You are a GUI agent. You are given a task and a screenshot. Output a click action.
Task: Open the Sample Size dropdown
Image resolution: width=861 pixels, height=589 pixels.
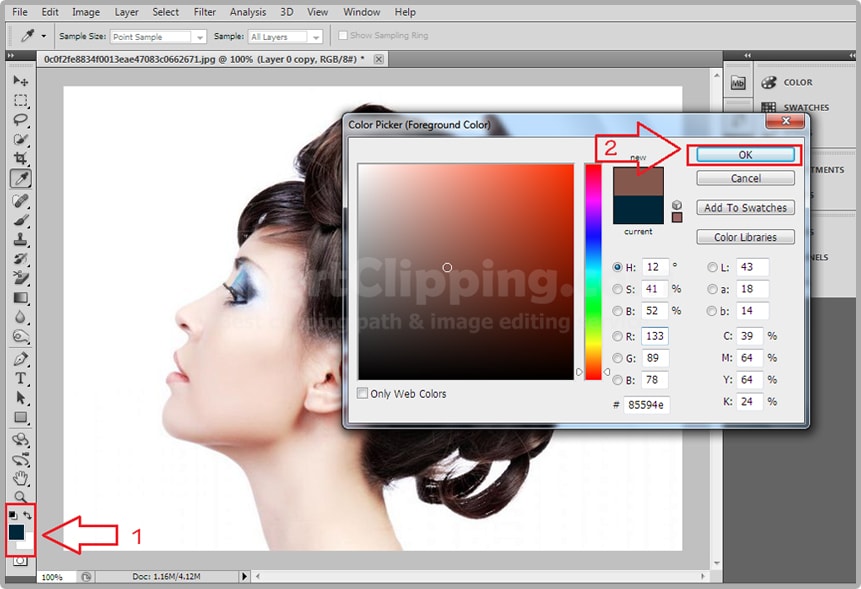(x=157, y=37)
